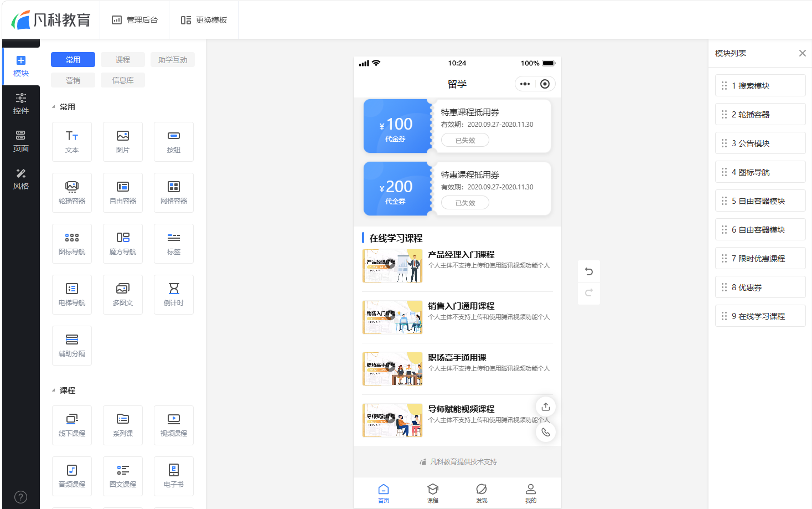Open the 产品经理入门课程 thumbnail
812x509 pixels.
[392, 266]
